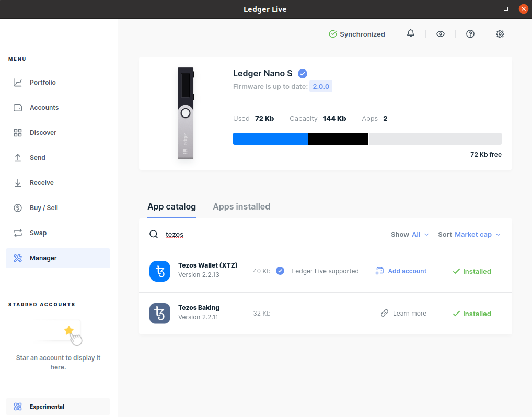The height and width of the screenshot is (417, 532).
Task: Open the Sort Market cap dropdown
Action: [x=469, y=235]
